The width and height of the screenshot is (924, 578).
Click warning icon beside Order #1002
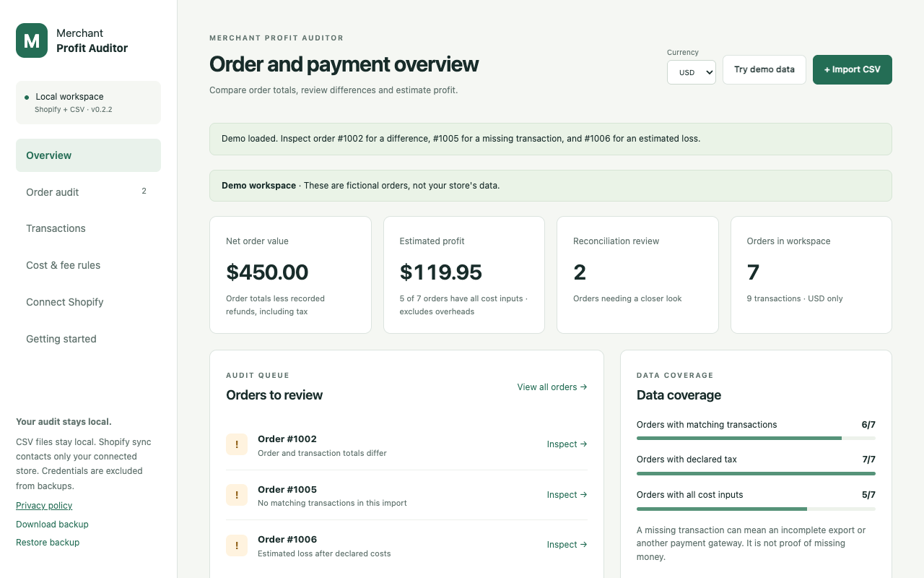tap(237, 444)
